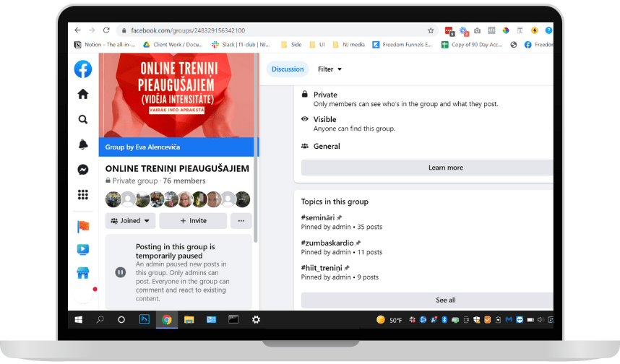The height and width of the screenshot is (364, 620).
Task: Open Facebook search with the magnifier icon
Action: (x=83, y=119)
